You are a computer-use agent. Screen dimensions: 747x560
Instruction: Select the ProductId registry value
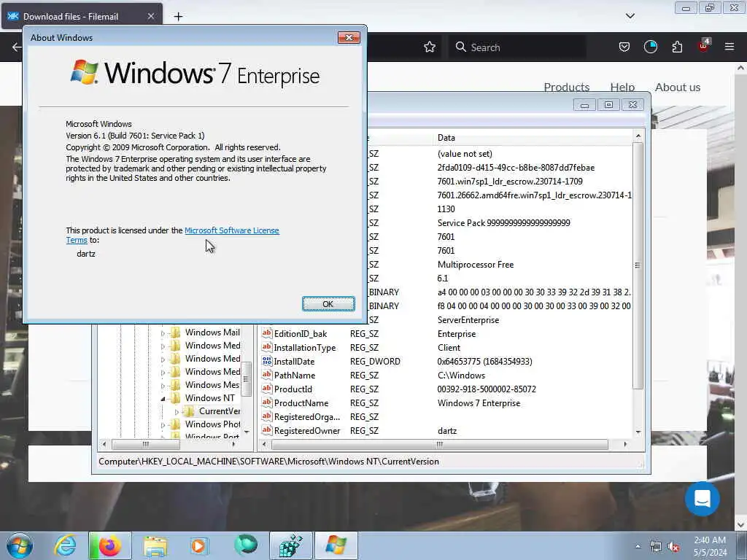(293, 389)
